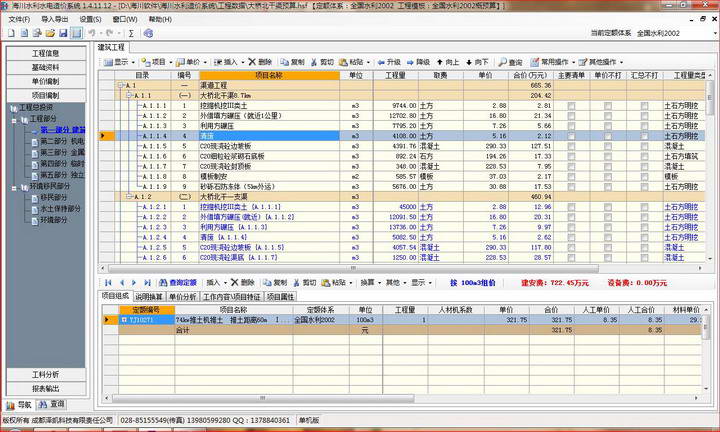Click the upper table vertical scrollbar

710,96
